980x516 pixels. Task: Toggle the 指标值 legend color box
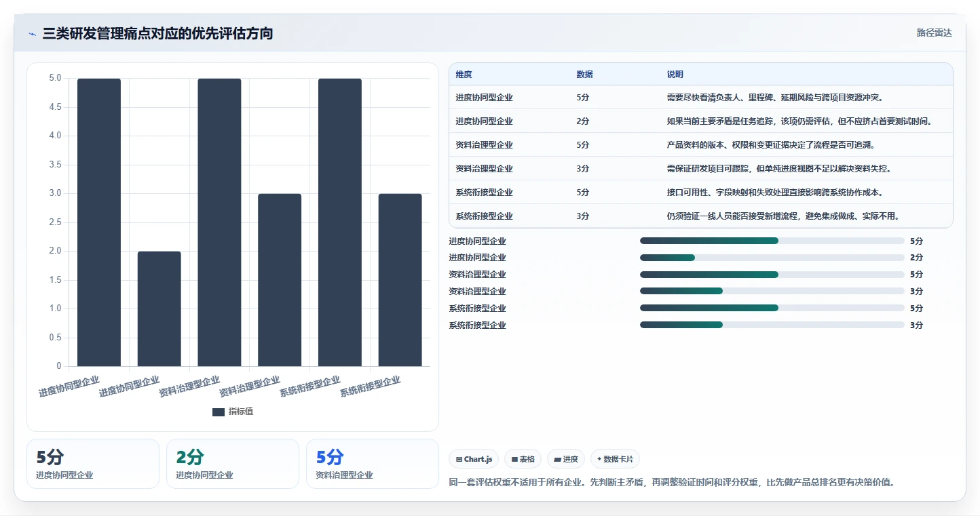pyautogui.click(x=219, y=412)
